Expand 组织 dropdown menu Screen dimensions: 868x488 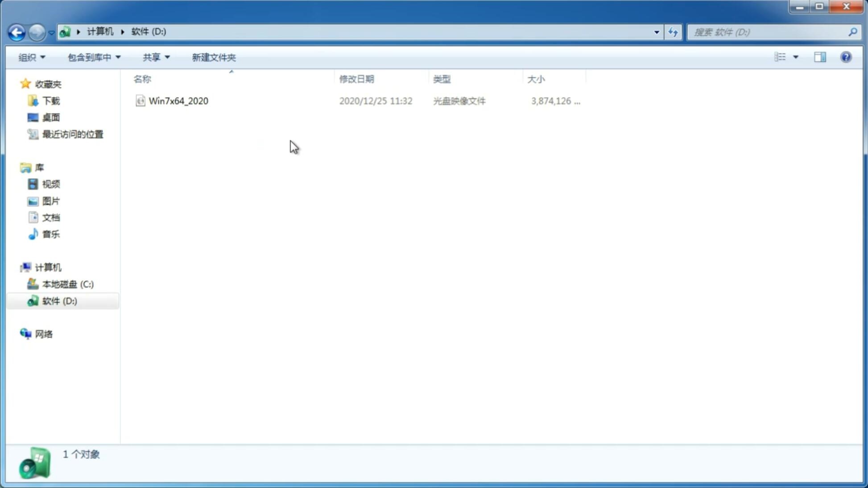pos(32,57)
